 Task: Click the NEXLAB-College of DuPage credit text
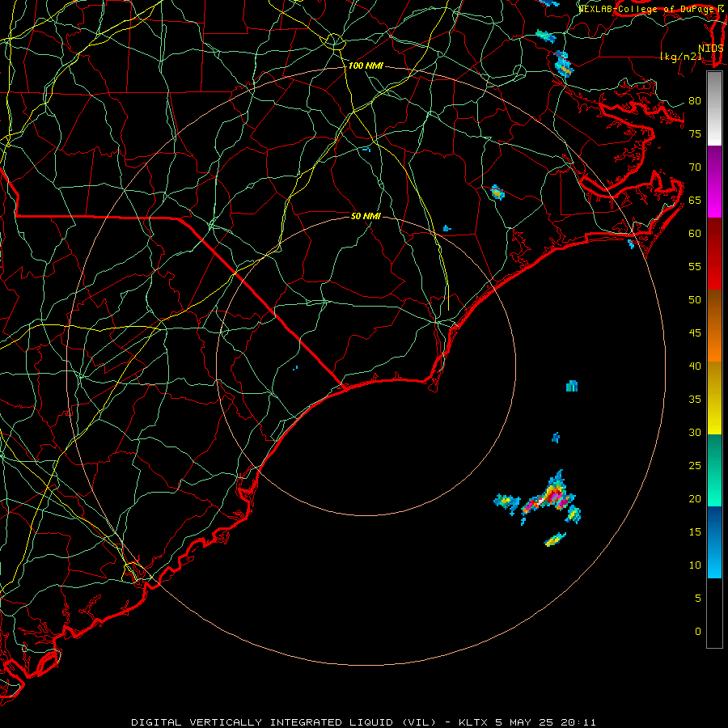(x=651, y=9)
